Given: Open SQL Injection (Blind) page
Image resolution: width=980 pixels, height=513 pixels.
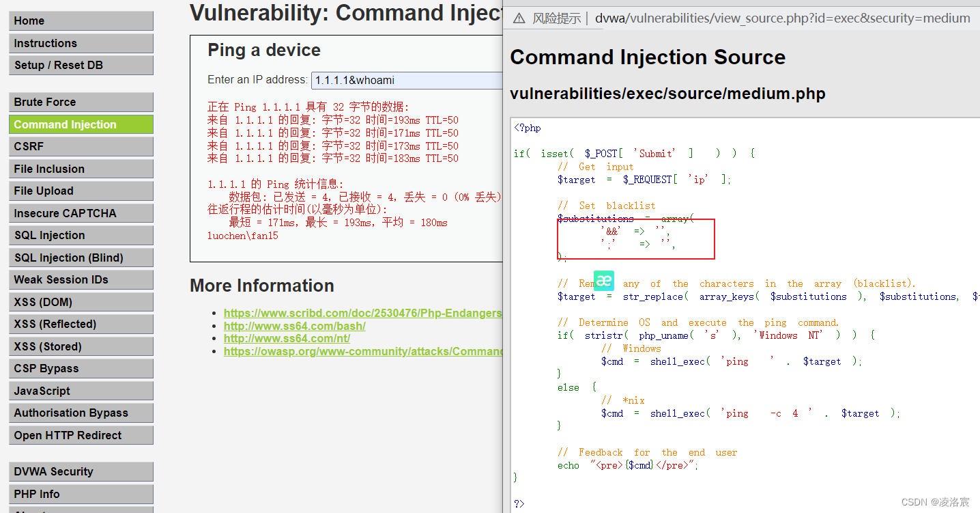Looking at the screenshot, I should (81, 257).
